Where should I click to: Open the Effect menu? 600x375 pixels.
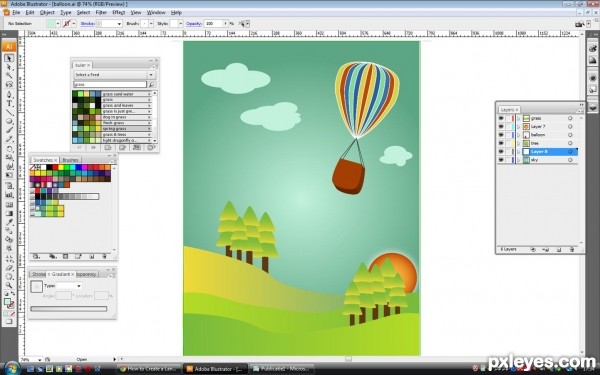[x=119, y=13]
